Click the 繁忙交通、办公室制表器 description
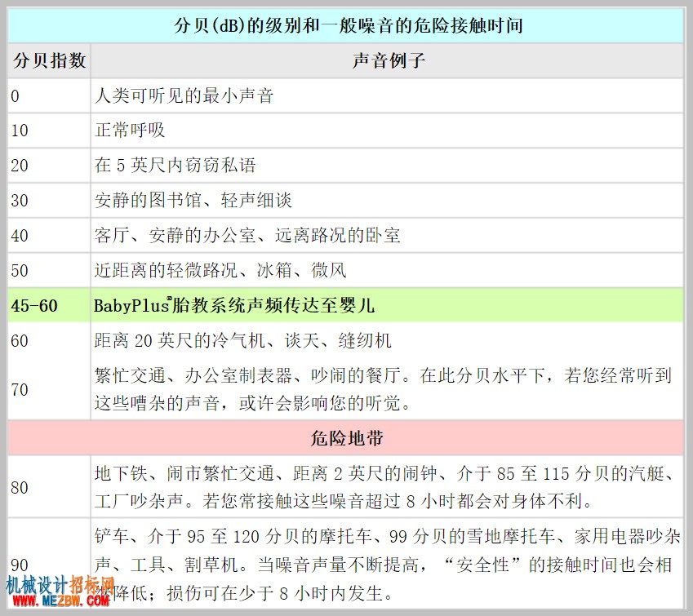This screenshot has height=616, width=693. (x=383, y=389)
